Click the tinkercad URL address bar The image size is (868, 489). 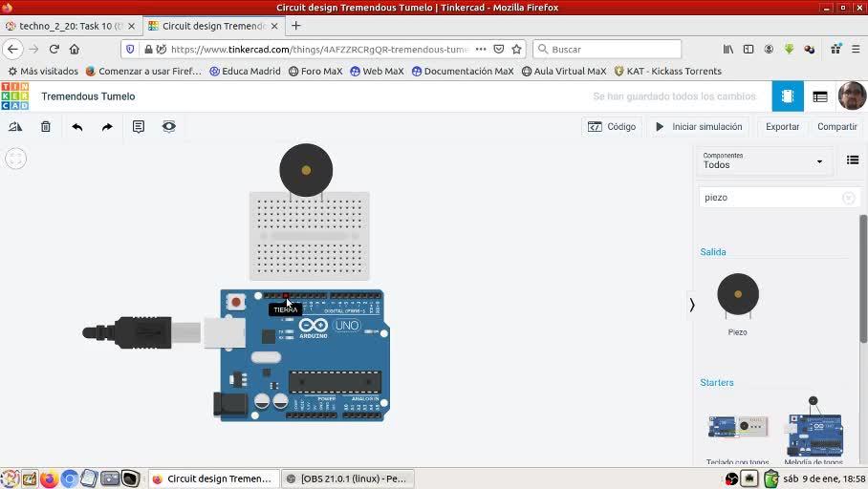[x=319, y=50]
